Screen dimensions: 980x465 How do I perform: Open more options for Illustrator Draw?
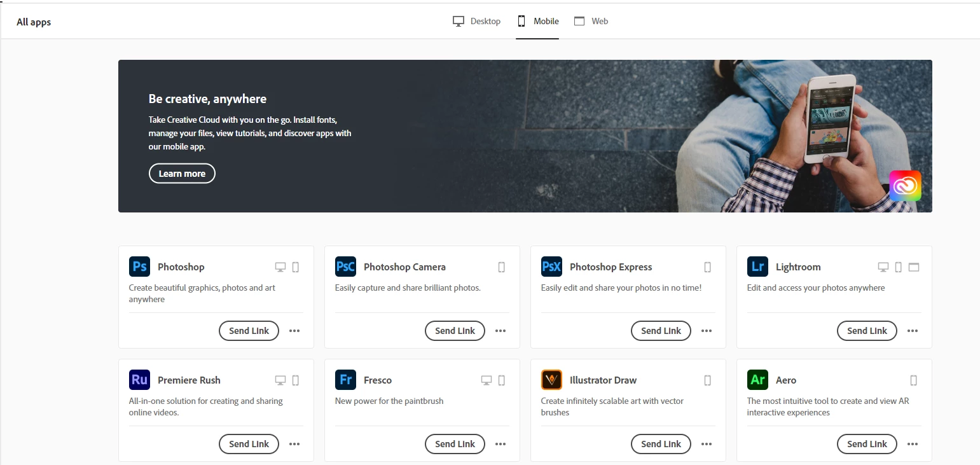pyautogui.click(x=707, y=444)
